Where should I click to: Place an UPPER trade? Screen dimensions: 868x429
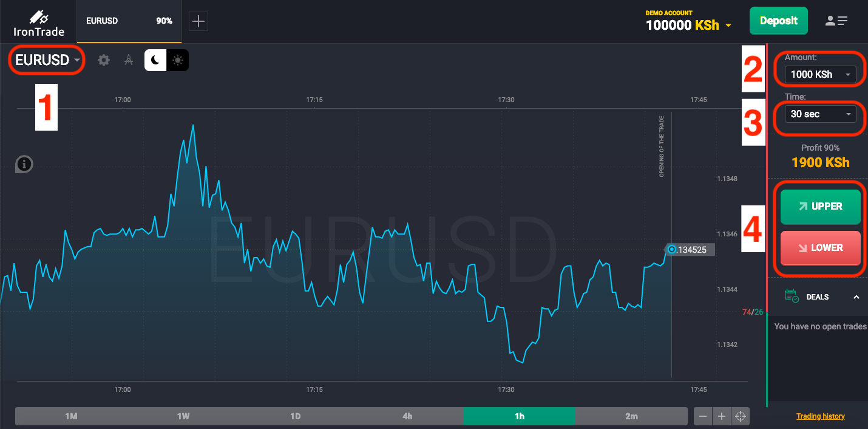tap(820, 207)
